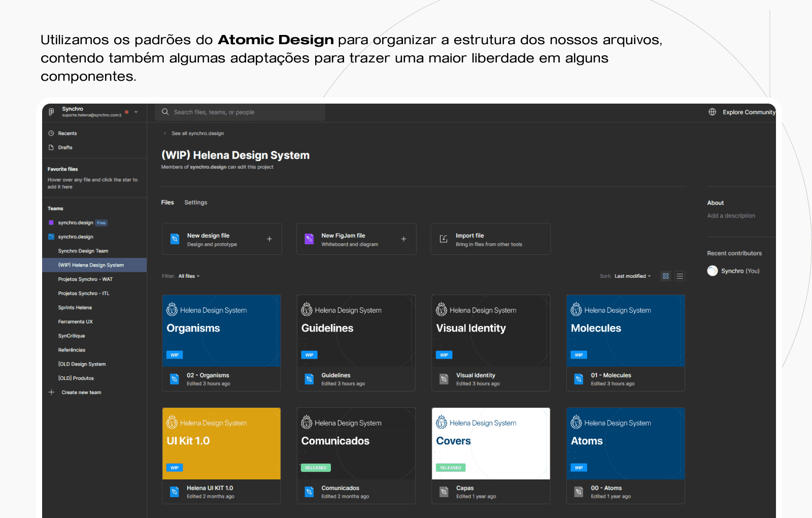The image size is (812, 518).
Task: Switch to list view
Action: point(680,276)
